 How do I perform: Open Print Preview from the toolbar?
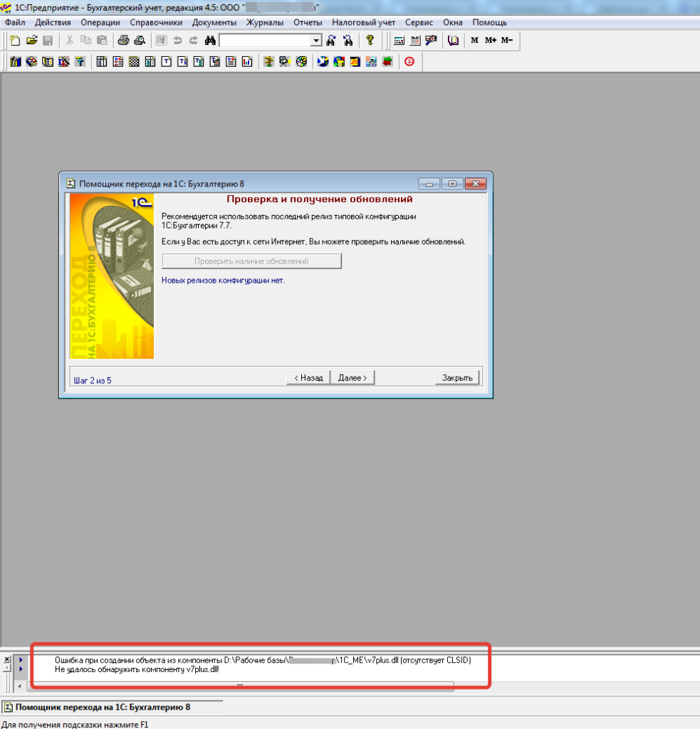click(140, 41)
